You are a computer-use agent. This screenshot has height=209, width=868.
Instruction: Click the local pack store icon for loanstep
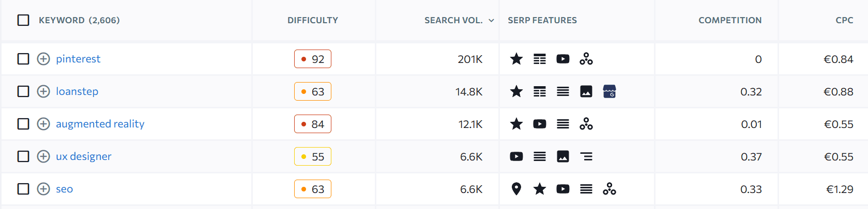click(x=610, y=91)
